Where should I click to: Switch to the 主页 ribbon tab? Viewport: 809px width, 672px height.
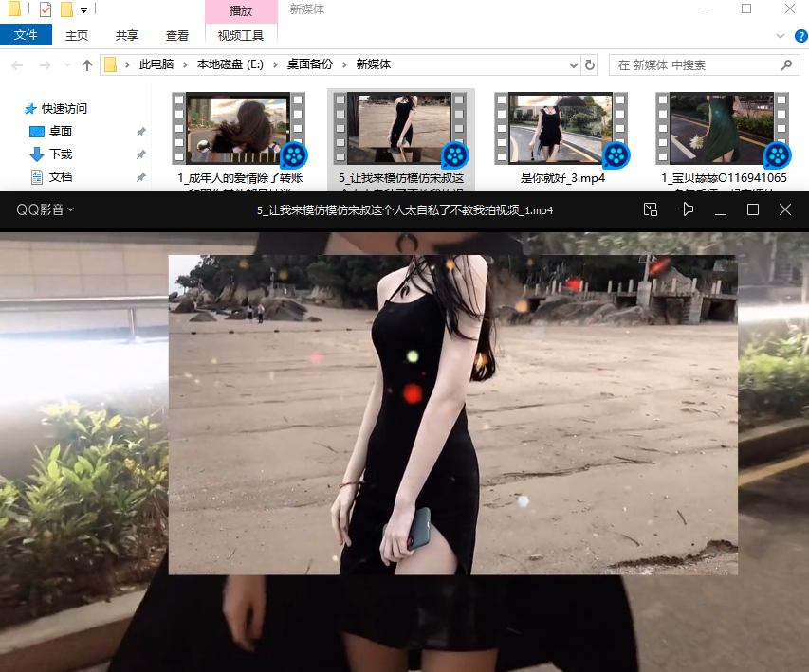click(x=77, y=35)
